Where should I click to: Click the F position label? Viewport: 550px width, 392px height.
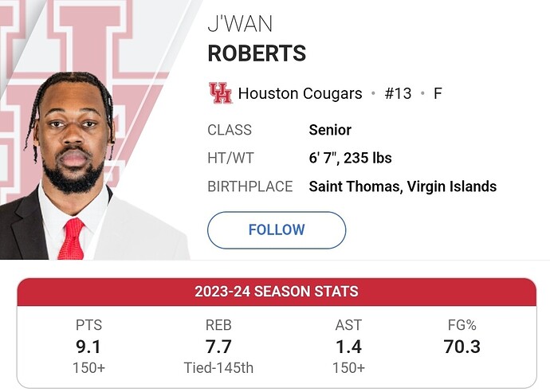[x=438, y=93]
